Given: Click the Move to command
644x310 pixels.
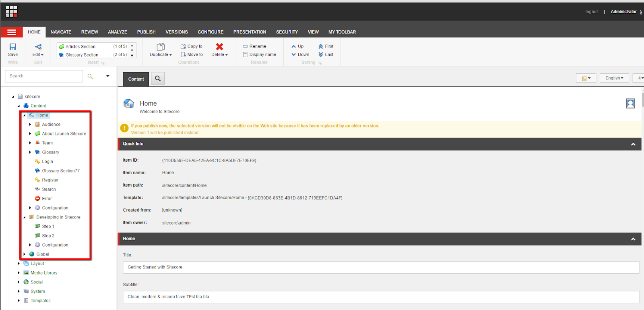Looking at the screenshot, I should [192, 54].
